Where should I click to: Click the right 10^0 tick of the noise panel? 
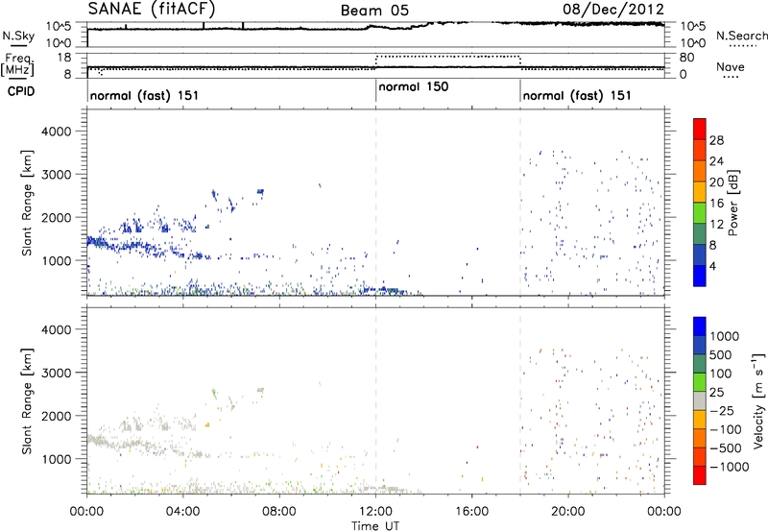coord(693,43)
